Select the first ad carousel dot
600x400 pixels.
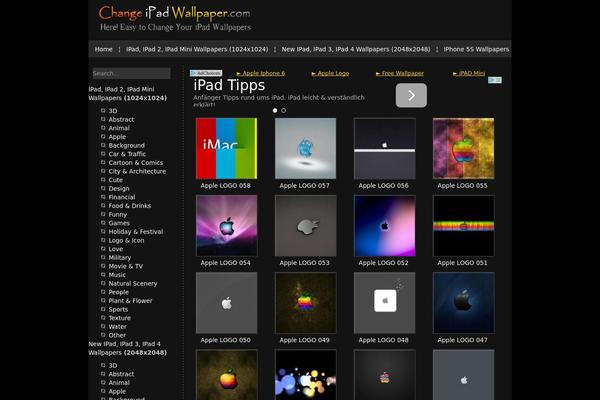[275, 110]
